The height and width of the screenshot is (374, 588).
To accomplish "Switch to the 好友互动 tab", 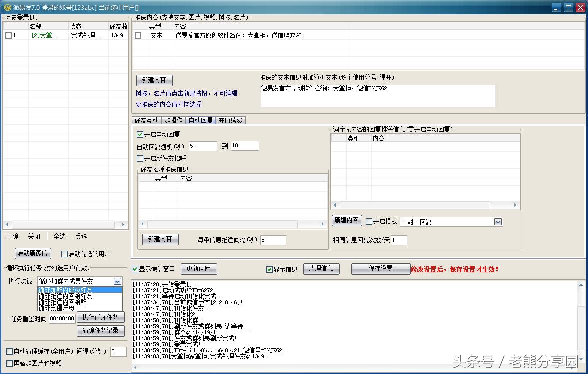I will [146, 120].
